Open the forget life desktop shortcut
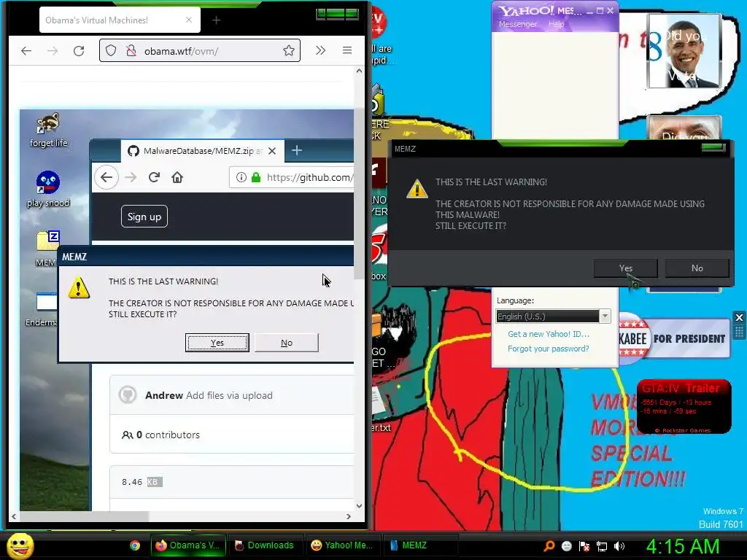Screen dimensions: 747x560 48,131
